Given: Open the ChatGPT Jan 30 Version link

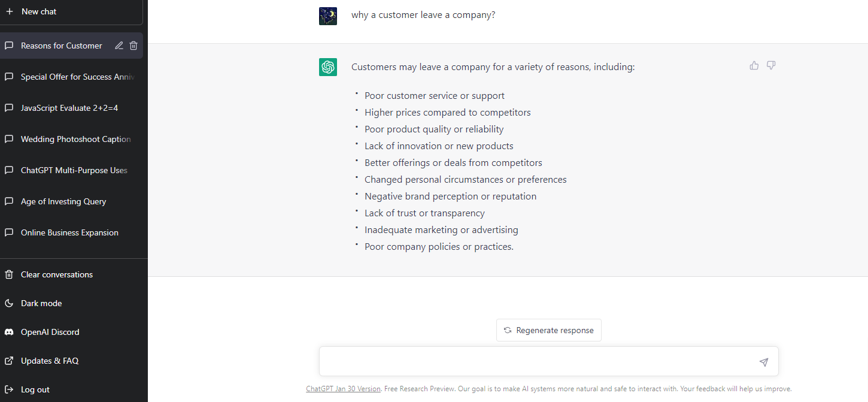Looking at the screenshot, I should pos(343,389).
